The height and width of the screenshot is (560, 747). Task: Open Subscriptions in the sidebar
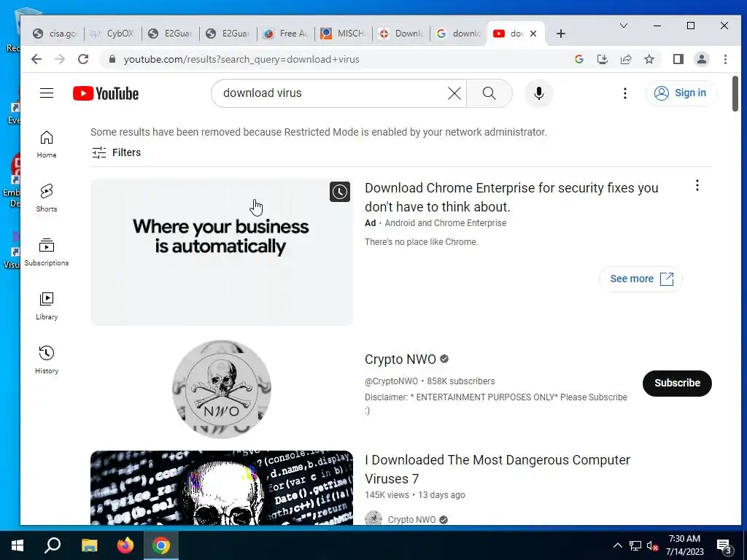pos(47,252)
